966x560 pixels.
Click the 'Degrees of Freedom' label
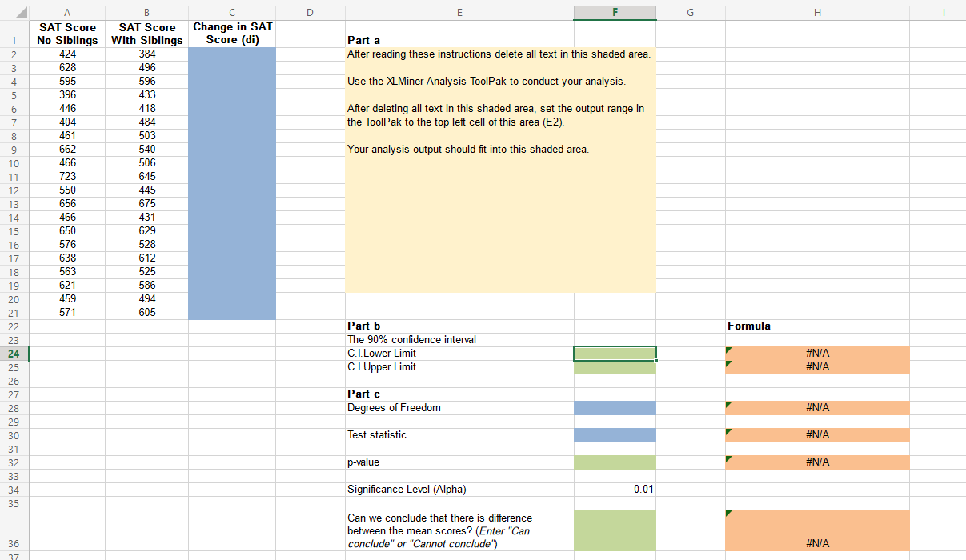[394, 408]
